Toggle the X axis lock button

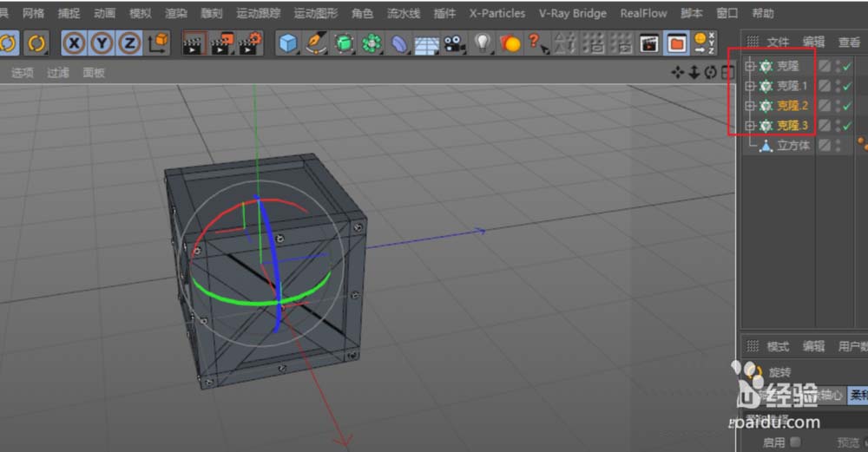click(74, 43)
